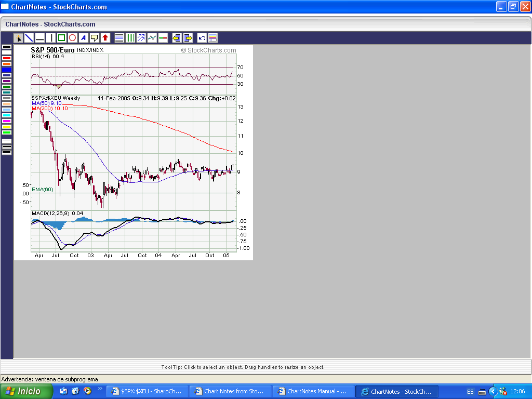Pick the red color swatch
Image resolution: width=532 pixels, height=399 pixels.
point(7,58)
